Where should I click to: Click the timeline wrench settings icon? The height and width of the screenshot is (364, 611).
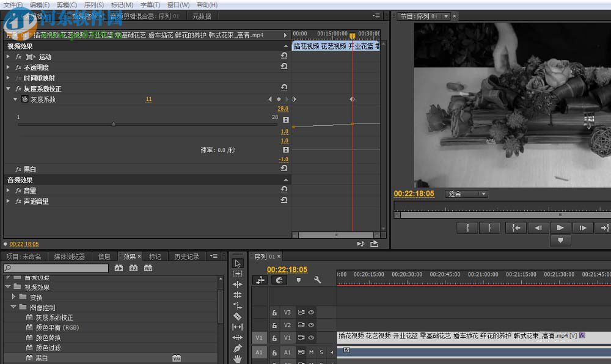coord(317,280)
